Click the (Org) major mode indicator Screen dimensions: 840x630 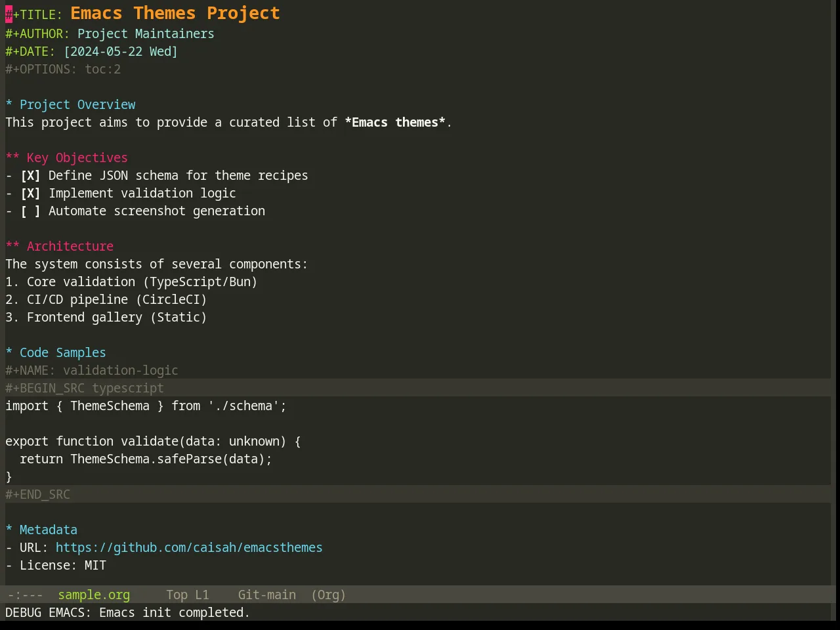click(328, 595)
